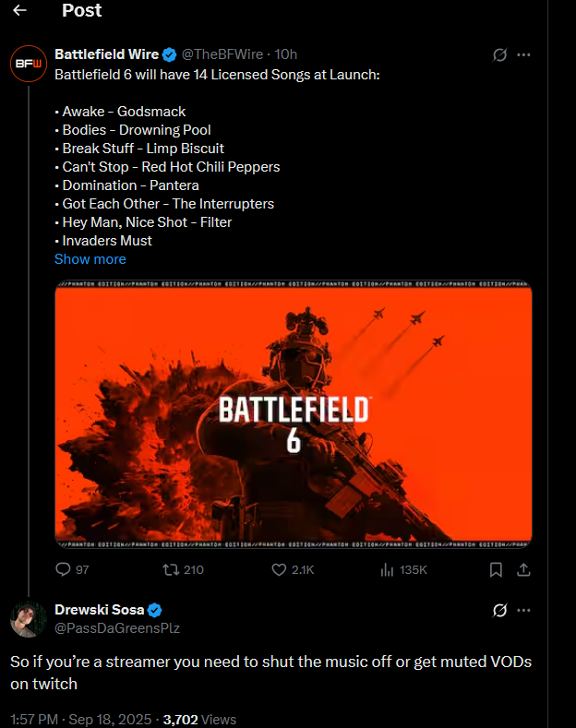The image size is (576, 728).
Task: Bookmark the Battlefield Wire post
Action: (x=496, y=570)
